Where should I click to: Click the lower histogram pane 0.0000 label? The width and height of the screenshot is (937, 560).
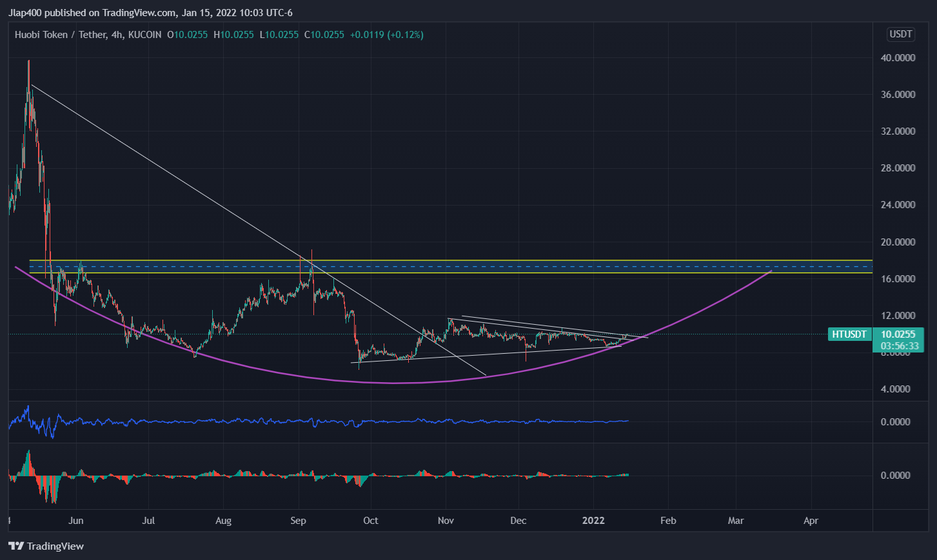(x=896, y=475)
